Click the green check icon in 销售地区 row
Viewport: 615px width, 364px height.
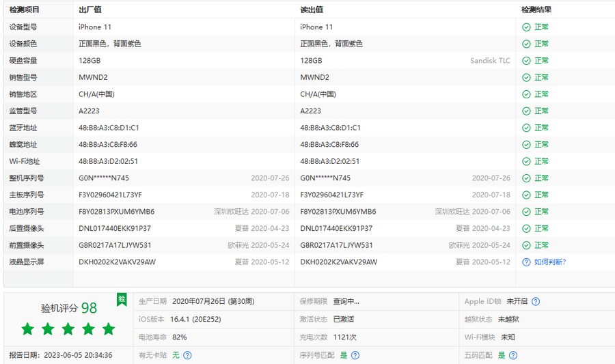click(526, 94)
